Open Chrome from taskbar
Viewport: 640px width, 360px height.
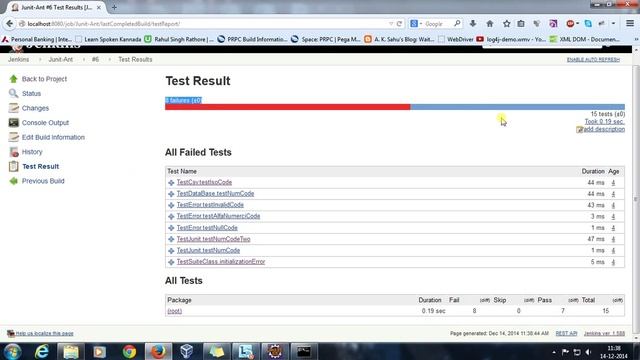129,351
